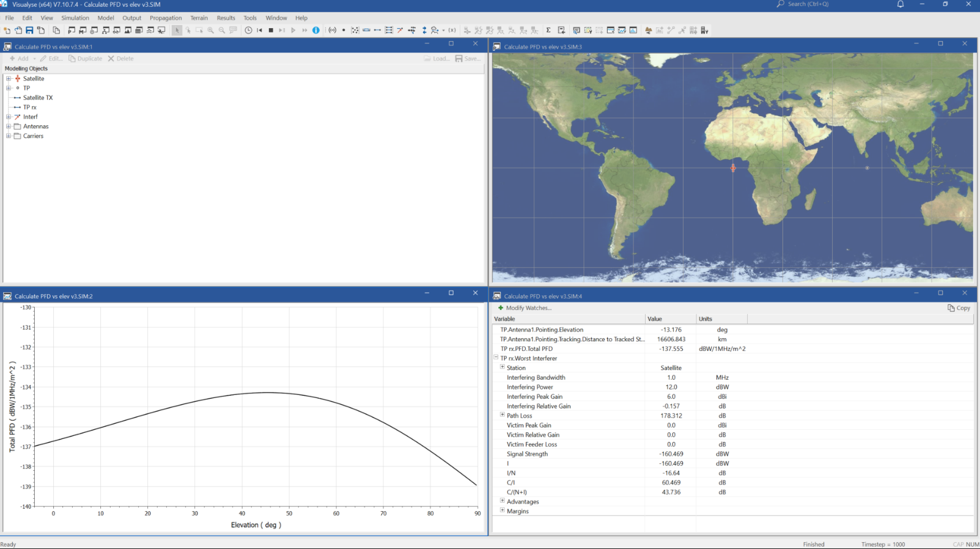980x549 pixels.
Task: Click the red satellite marker on map
Action: 733,168
